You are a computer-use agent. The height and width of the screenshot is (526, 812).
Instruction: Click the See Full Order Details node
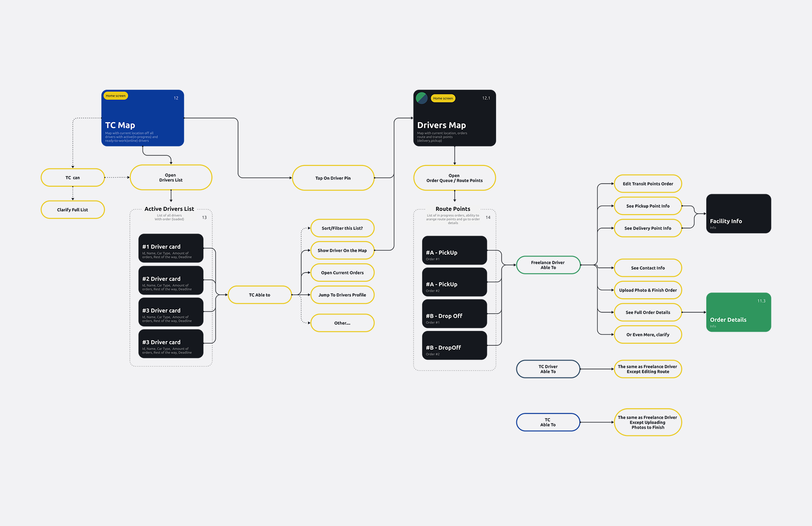pos(647,312)
